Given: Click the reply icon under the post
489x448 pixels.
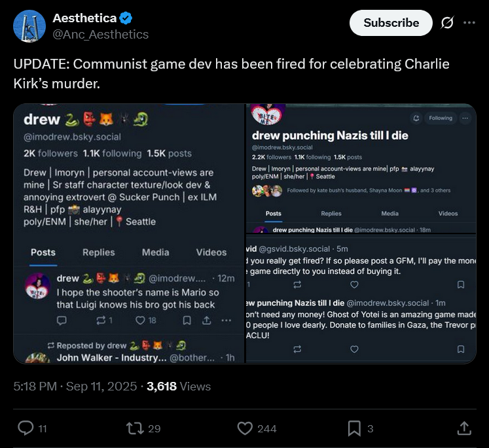Looking at the screenshot, I should point(26,428).
